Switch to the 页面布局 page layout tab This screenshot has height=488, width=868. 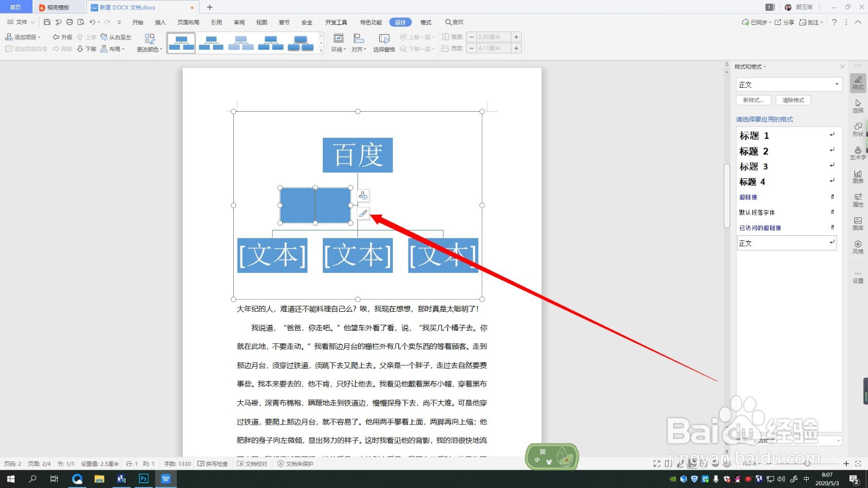click(x=188, y=22)
